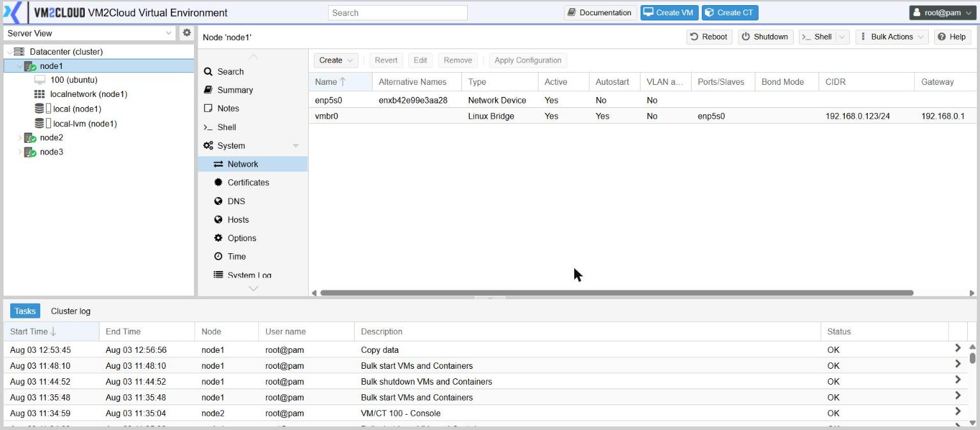Reboot node1 via Reboot button
Viewport: 980px width, 430px height.
click(709, 37)
